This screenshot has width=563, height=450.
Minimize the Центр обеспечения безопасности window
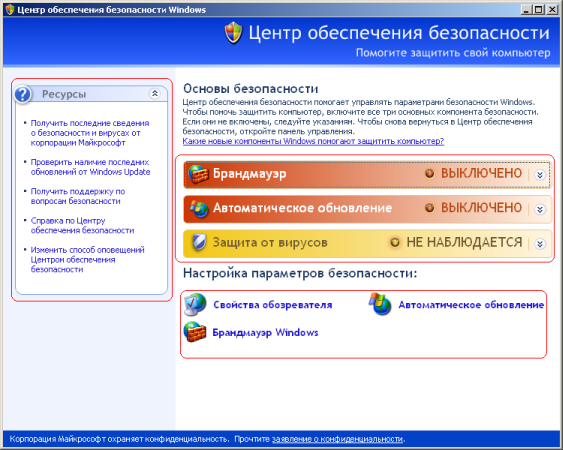pyautogui.click(x=526, y=9)
